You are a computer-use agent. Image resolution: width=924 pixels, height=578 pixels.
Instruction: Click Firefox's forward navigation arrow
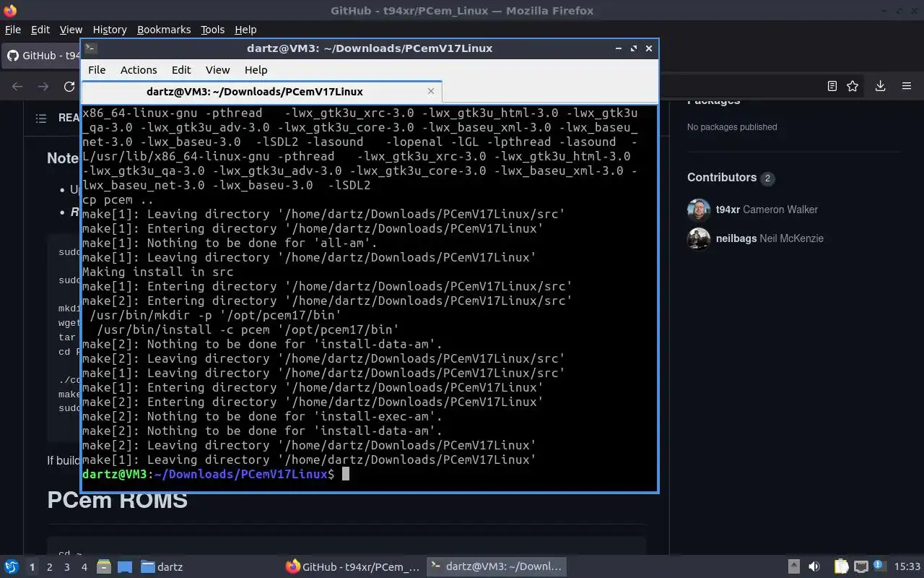pos(43,86)
